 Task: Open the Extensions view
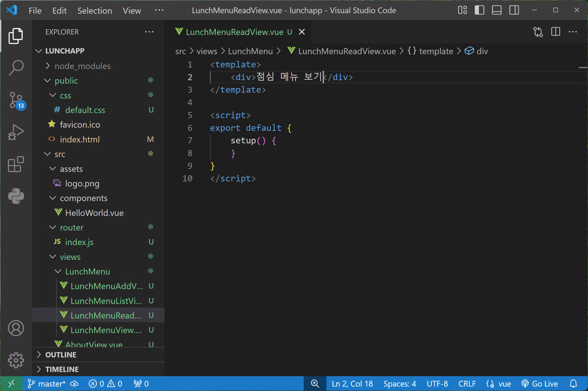coord(16,164)
